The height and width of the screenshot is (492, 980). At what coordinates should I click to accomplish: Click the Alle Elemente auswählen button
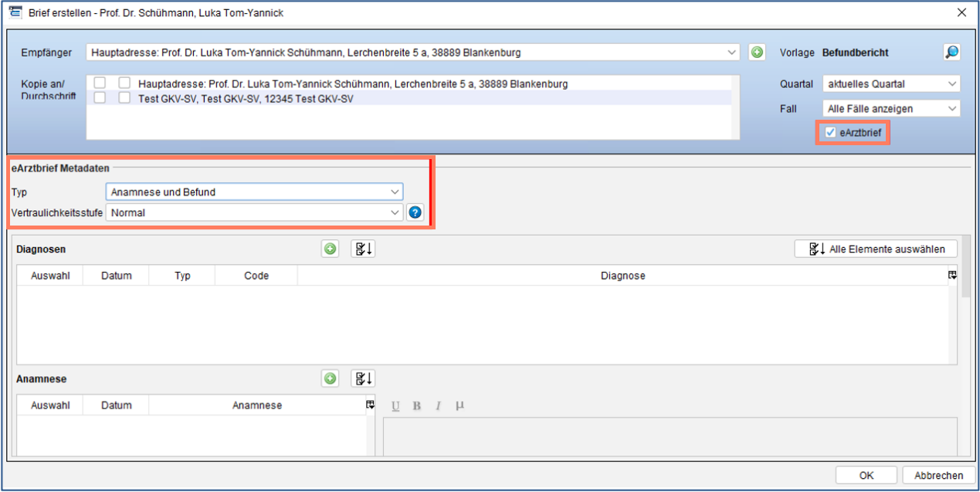[875, 249]
